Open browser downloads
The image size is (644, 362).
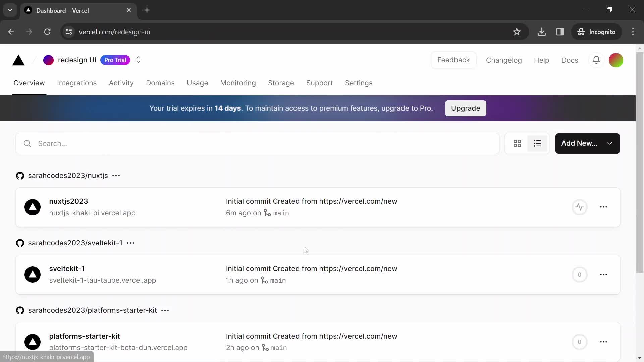542,32
